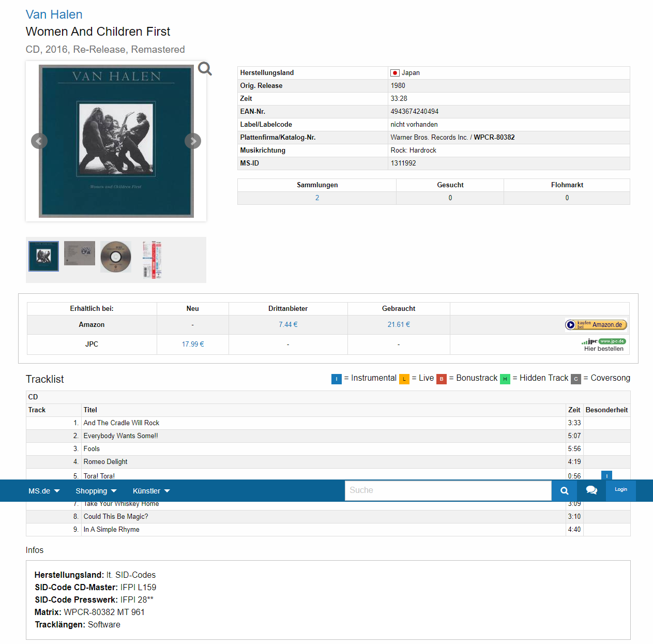Viewport: 653px width, 644px height.
Task: Expand the MS.de dropdown menu
Action: tap(44, 491)
